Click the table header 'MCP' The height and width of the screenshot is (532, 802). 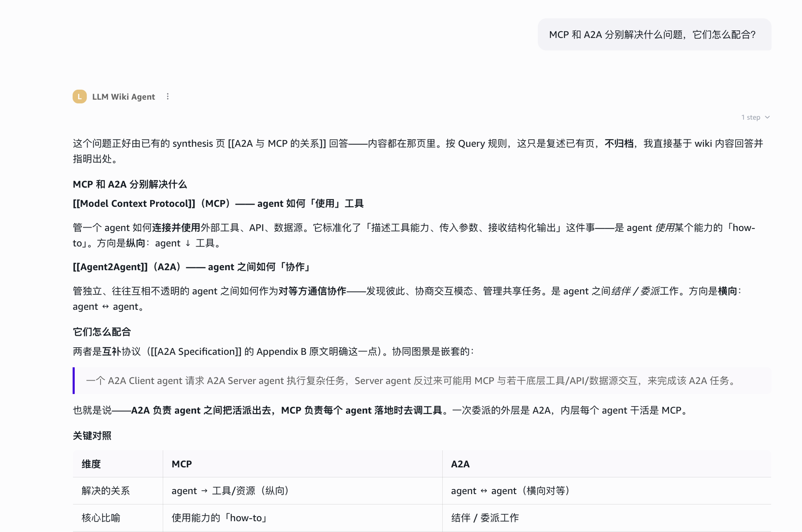pos(302,464)
